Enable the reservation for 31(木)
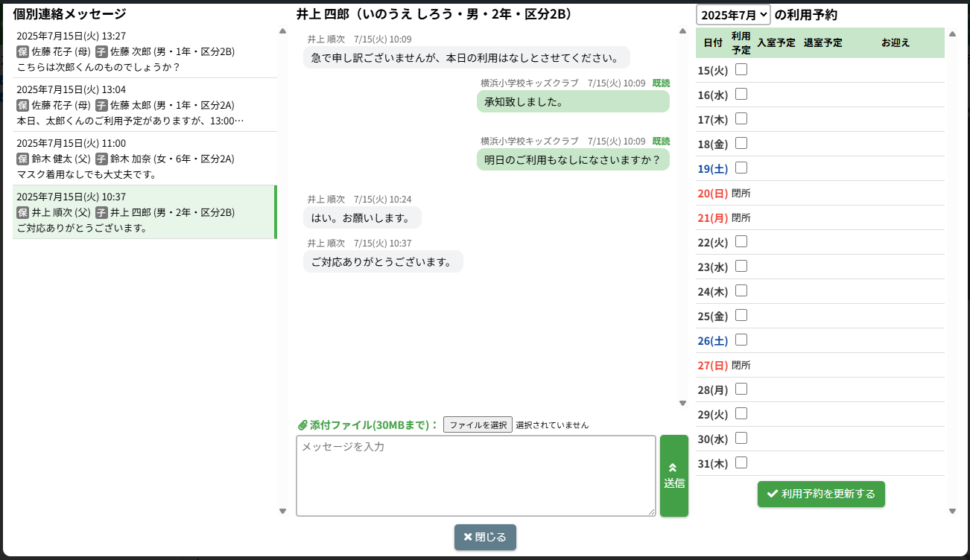This screenshot has width=970, height=560. [x=741, y=463]
